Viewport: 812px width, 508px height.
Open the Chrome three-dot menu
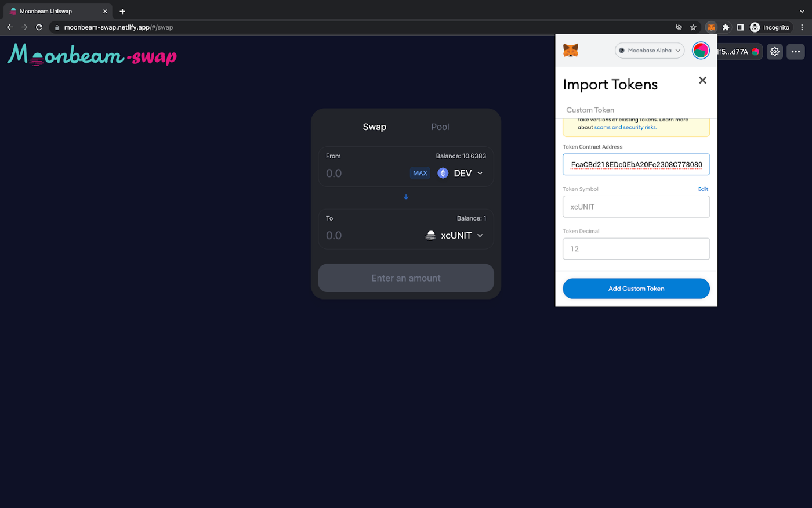click(x=802, y=27)
